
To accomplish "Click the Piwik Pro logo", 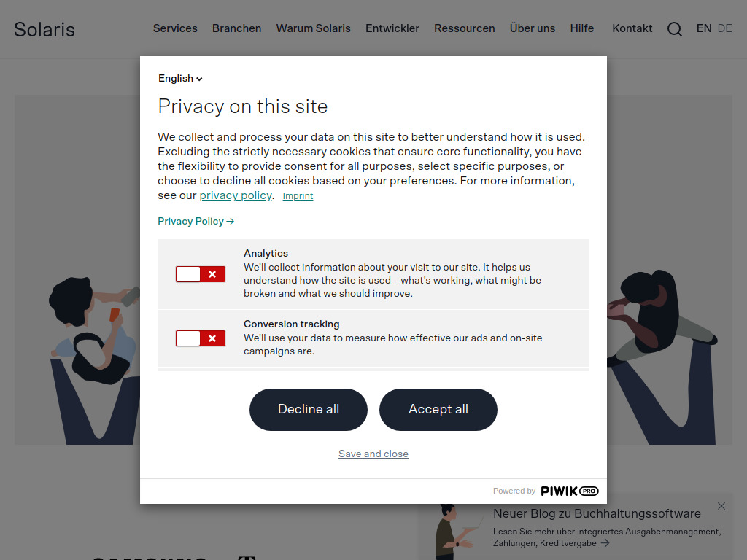I will click(570, 491).
